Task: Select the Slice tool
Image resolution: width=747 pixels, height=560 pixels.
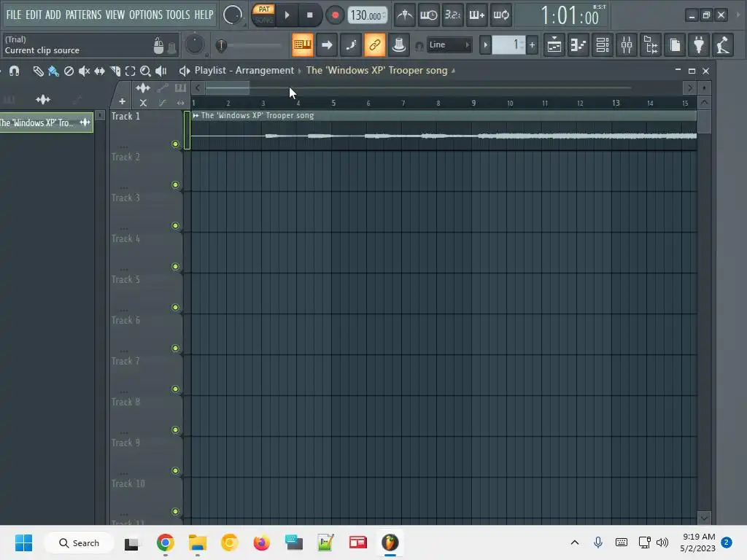Action: [x=115, y=71]
